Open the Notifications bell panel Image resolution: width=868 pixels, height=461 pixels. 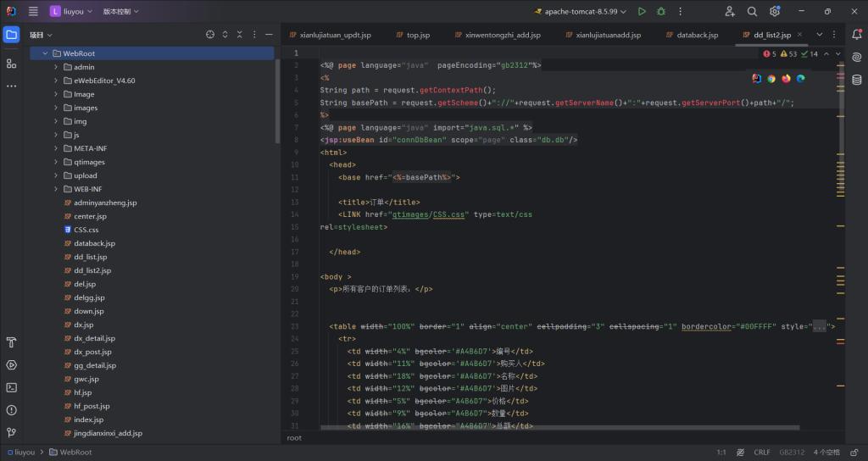point(856,36)
